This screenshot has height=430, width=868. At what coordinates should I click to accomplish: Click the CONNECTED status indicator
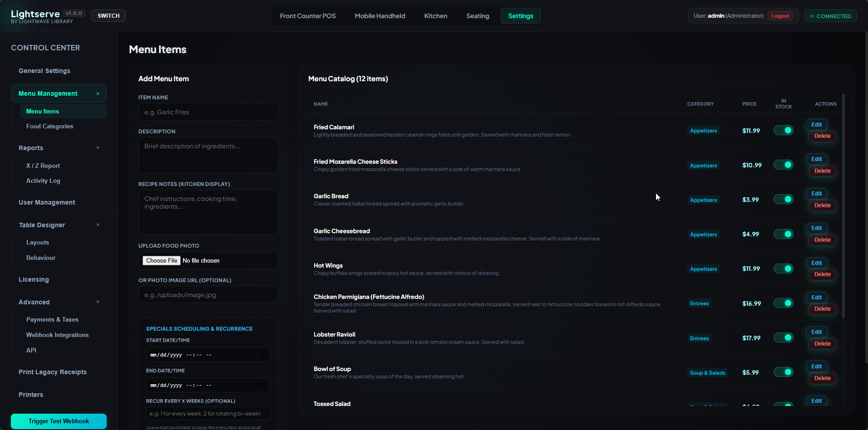(x=831, y=16)
